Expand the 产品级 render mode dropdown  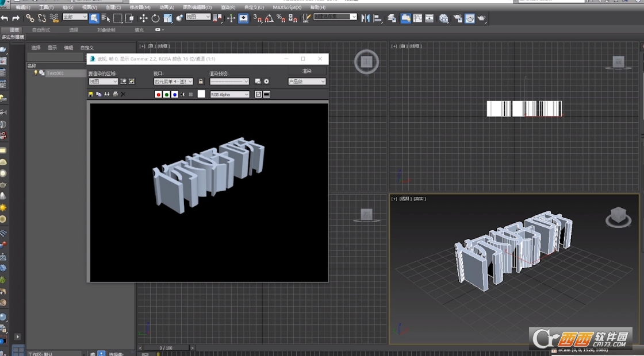click(x=307, y=82)
